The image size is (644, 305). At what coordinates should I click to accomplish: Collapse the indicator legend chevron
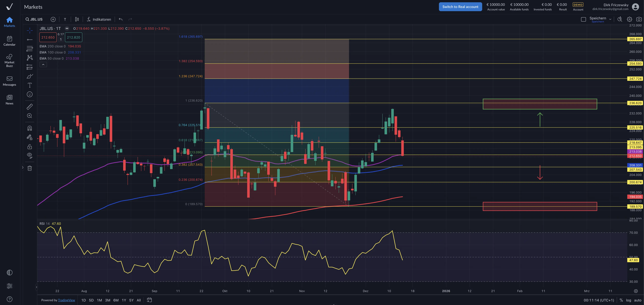(x=43, y=64)
